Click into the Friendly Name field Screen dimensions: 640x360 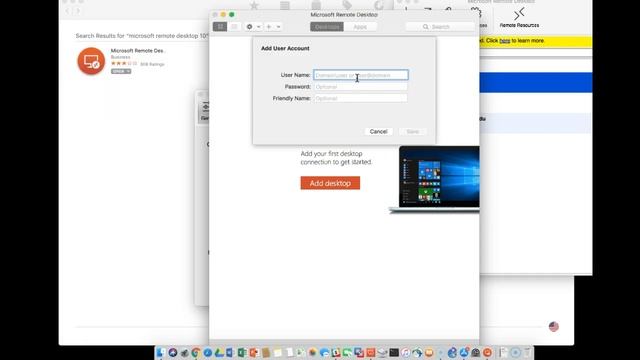(360, 98)
